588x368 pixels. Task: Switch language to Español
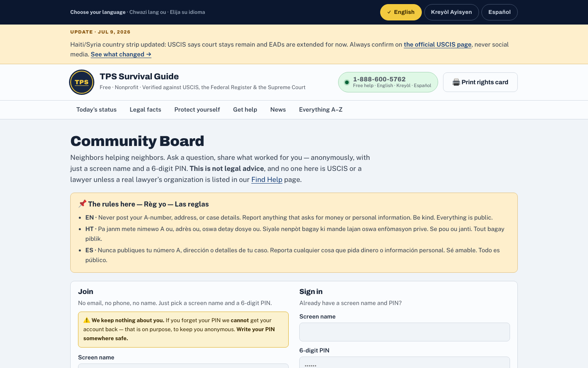499,12
